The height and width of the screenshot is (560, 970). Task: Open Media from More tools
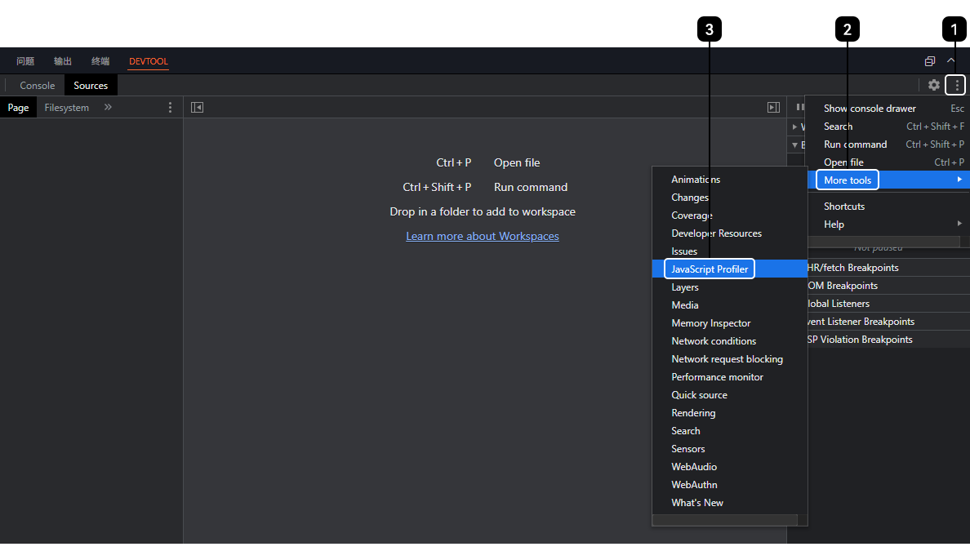(x=729, y=305)
